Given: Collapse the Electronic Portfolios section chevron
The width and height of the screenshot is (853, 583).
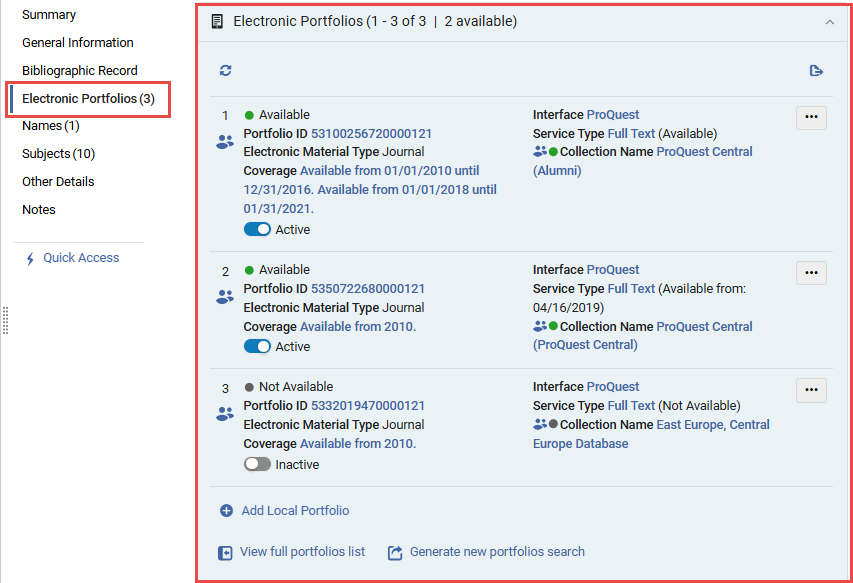Looking at the screenshot, I should [x=829, y=21].
